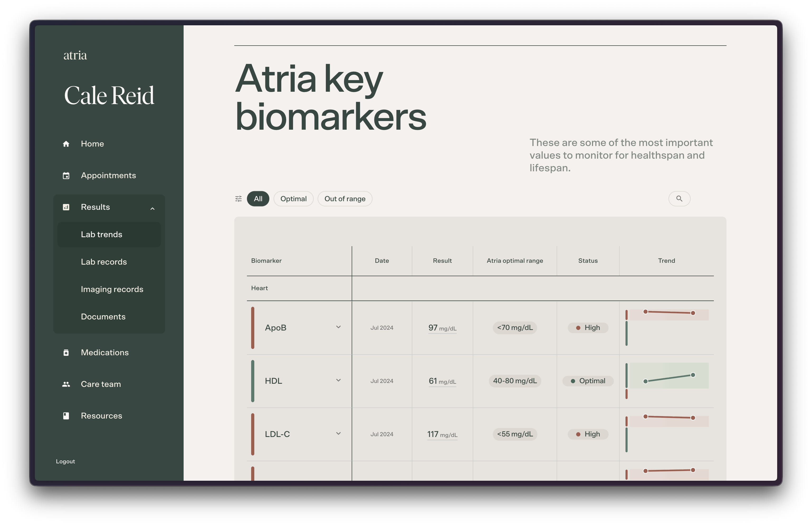Enable the Out of range filter
The image size is (812, 525).
coord(345,198)
